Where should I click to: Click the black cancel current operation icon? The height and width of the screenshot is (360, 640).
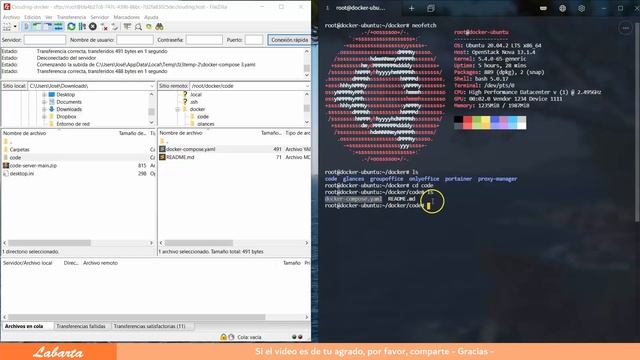coord(93,27)
